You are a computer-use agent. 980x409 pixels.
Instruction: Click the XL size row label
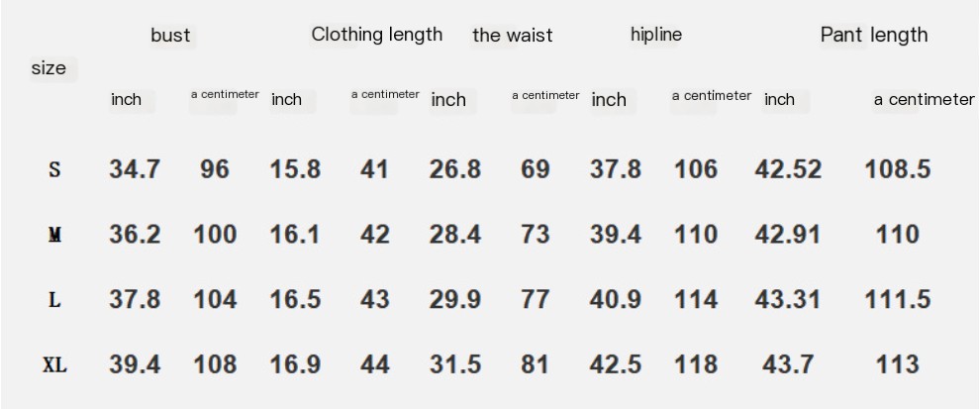pos(55,365)
